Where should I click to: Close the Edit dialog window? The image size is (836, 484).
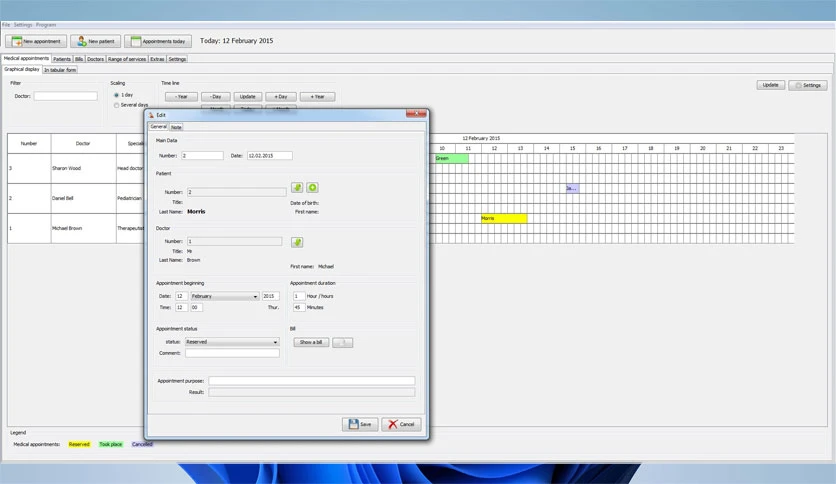(416, 114)
